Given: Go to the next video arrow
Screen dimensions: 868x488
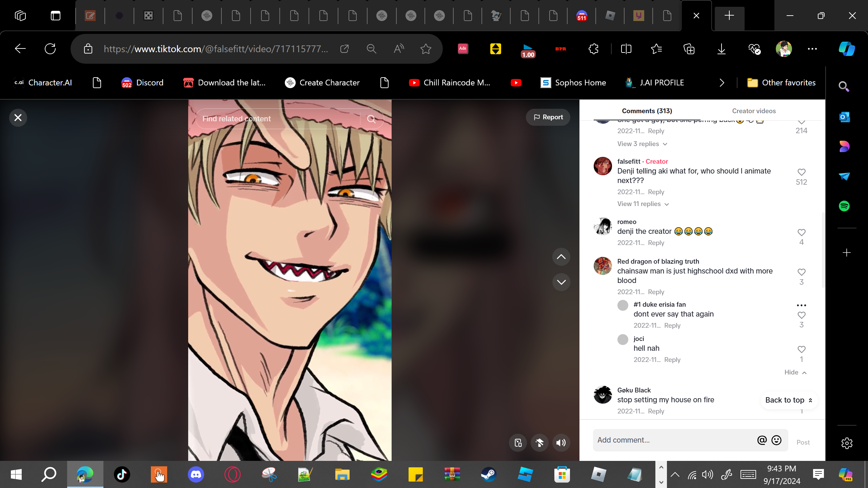Looking at the screenshot, I should pyautogui.click(x=561, y=282).
